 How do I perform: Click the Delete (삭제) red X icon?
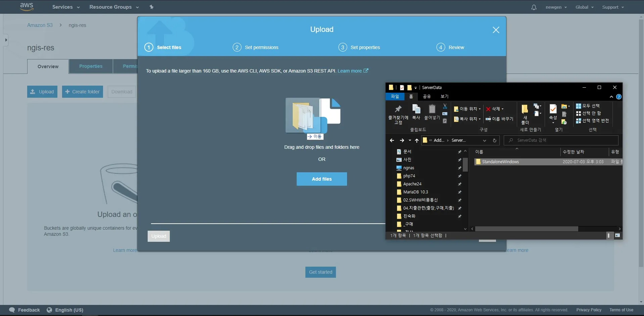point(488,109)
